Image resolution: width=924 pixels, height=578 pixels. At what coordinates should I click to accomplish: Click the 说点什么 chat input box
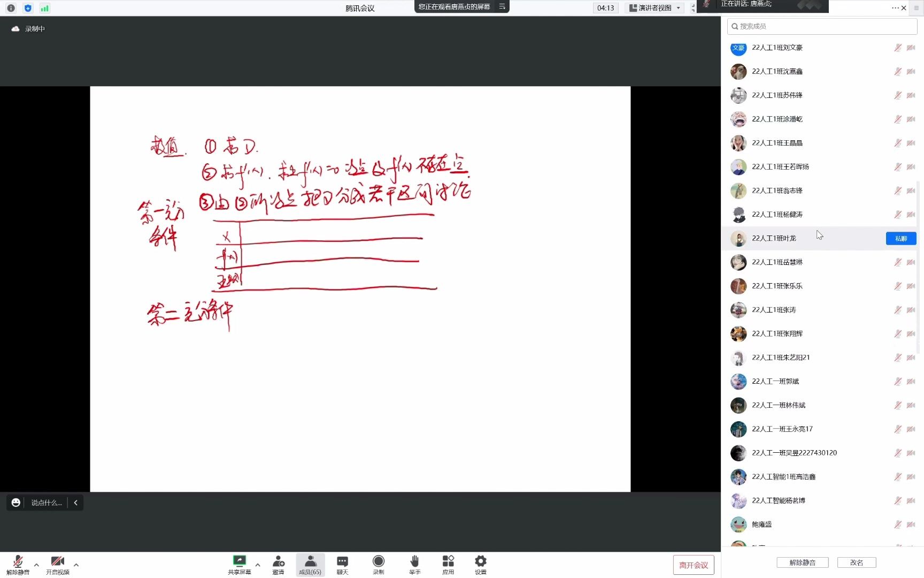click(47, 503)
